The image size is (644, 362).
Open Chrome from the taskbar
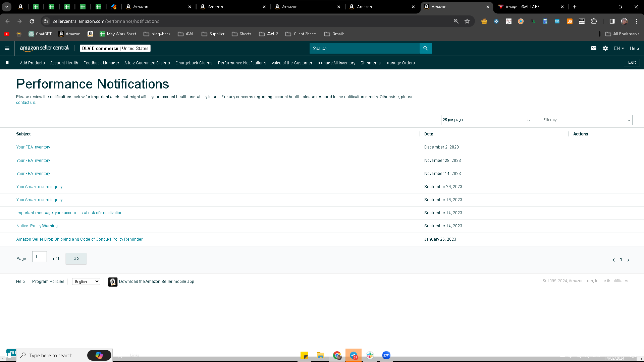coord(337,355)
